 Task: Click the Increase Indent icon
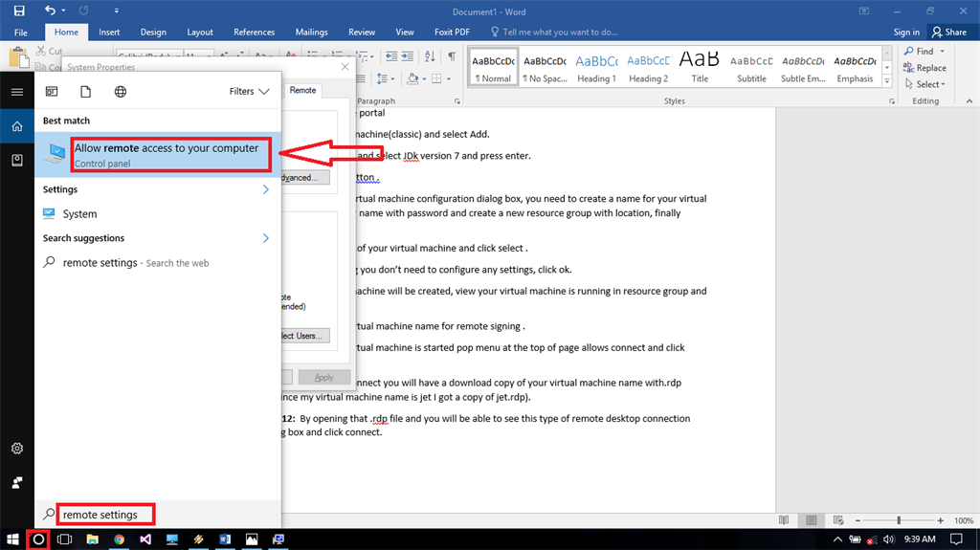pyautogui.click(x=408, y=56)
